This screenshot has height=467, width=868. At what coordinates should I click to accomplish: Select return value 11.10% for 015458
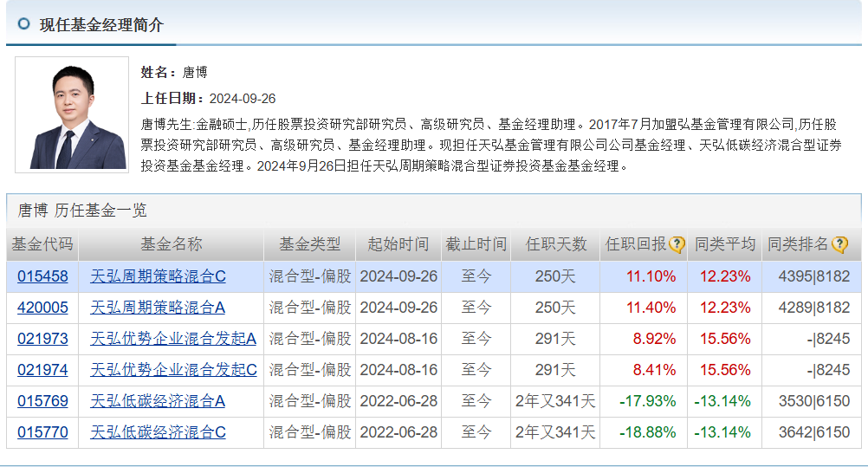pyautogui.click(x=651, y=276)
